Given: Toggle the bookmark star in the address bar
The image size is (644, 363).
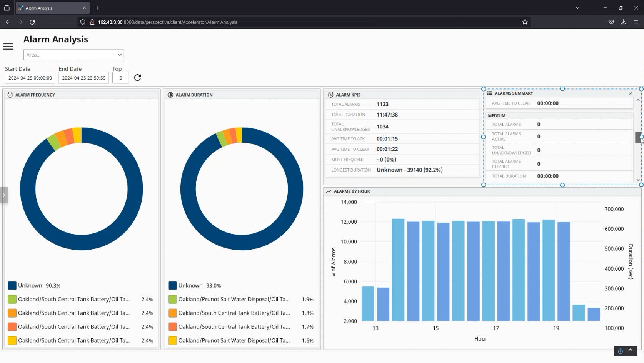Looking at the screenshot, I should coord(525,22).
